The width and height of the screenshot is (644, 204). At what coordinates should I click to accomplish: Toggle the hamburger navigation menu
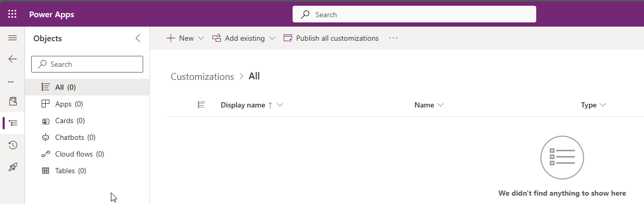coord(12,38)
